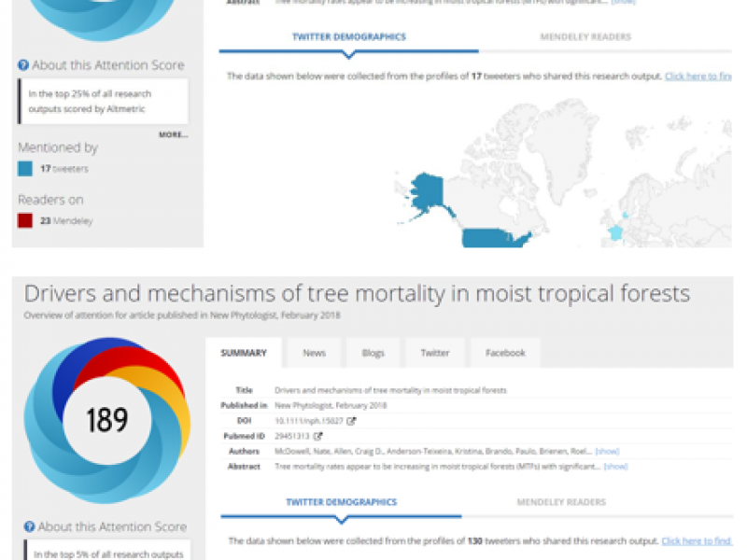Click the 'Overview of attention for article' subtitle
The image size is (747, 560).
[182, 315]
